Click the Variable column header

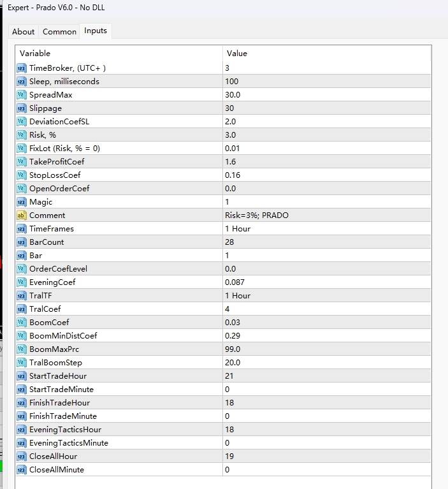point(119,54)
